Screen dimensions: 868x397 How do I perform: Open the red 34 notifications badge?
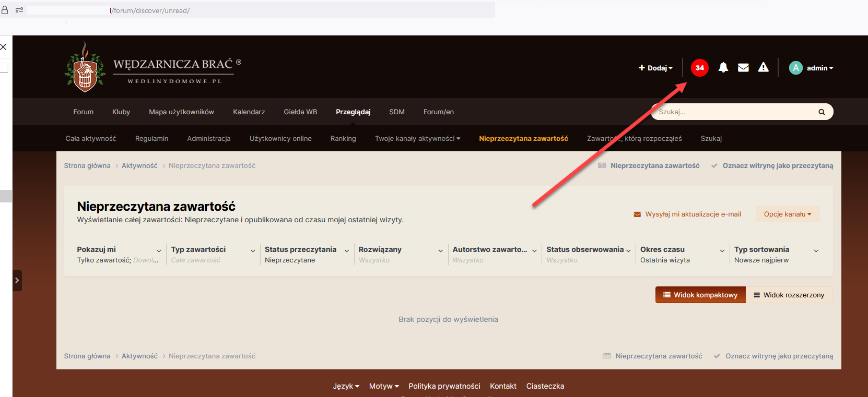700,68
